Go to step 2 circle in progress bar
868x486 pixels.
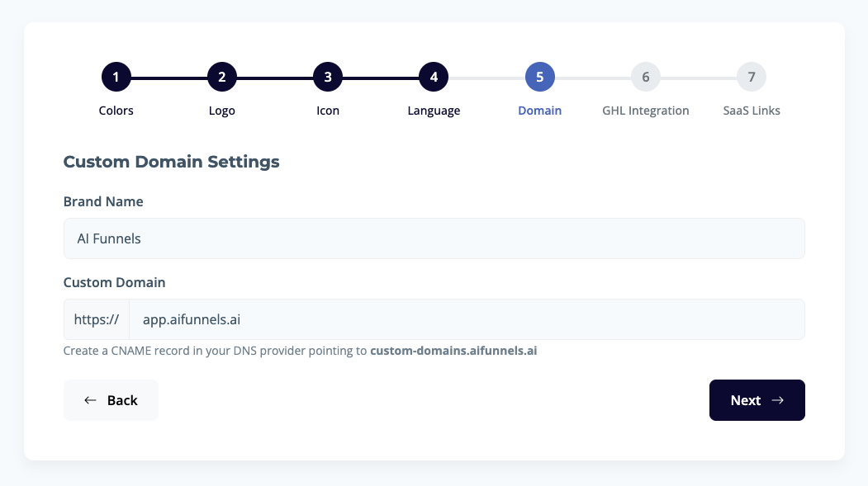tap(222, 78)
